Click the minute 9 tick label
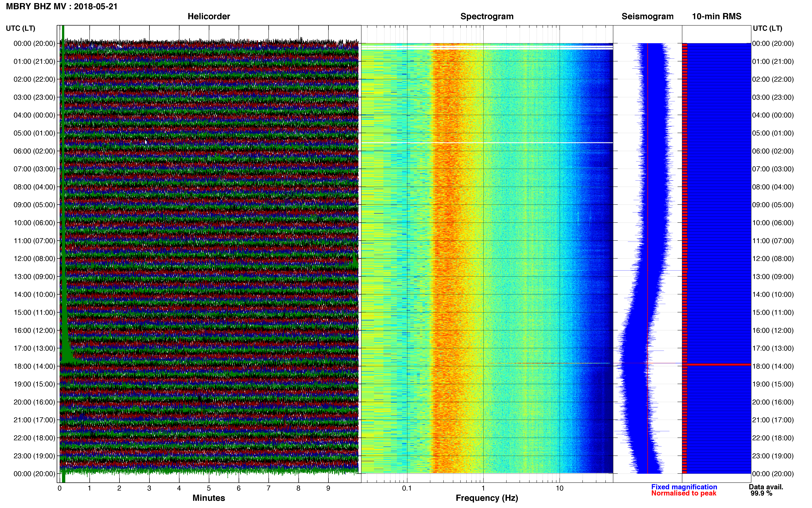This screenshot has width=812, height=508. [x=328, y=488]
